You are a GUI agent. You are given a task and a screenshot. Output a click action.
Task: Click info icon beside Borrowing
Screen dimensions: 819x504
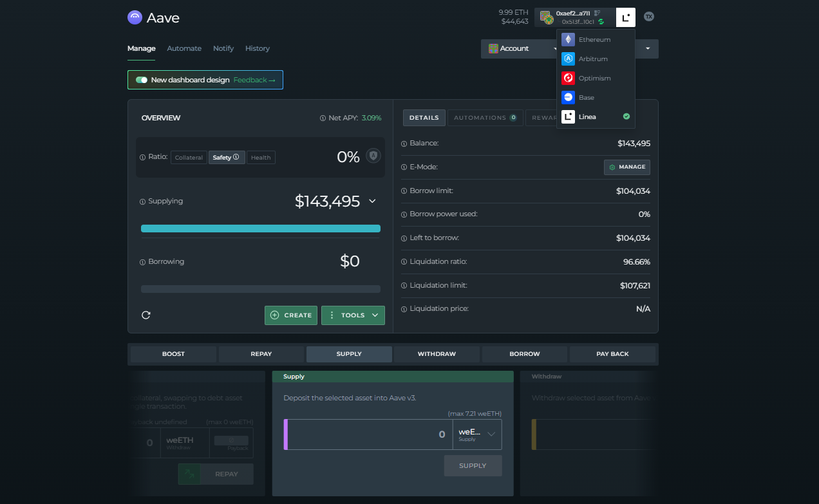click(142, 263)
